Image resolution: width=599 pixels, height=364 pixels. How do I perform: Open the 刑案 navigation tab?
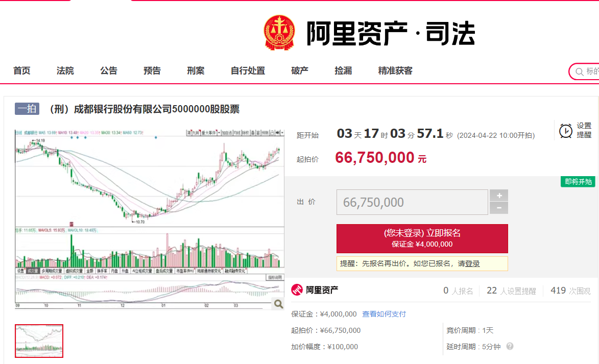pos(196,70)
